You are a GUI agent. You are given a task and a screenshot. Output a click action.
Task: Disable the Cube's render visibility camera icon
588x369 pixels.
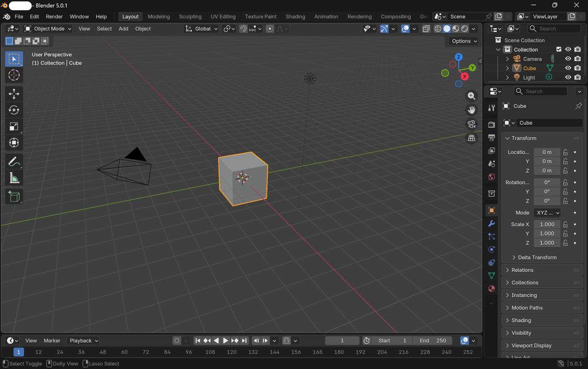pos(577,68)
